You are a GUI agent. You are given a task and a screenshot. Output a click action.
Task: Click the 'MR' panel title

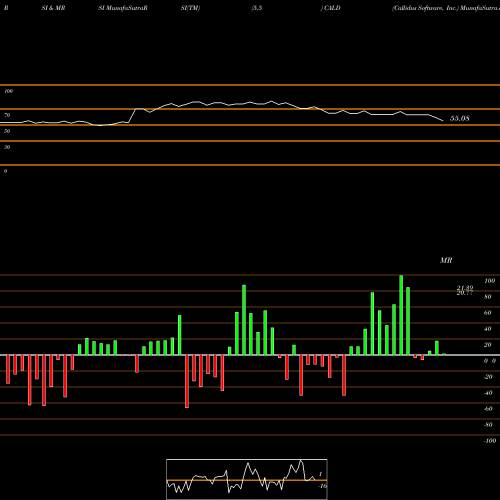pos(446,260)
